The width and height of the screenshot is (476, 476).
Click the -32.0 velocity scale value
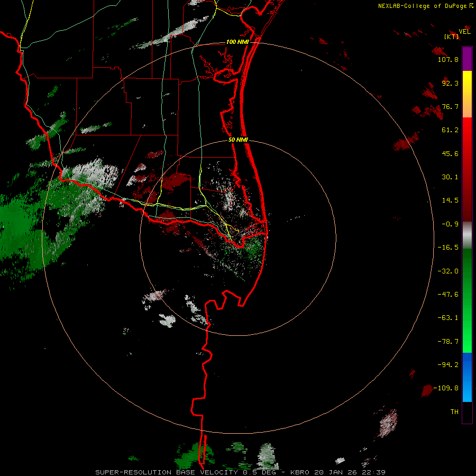coord(448,271)
